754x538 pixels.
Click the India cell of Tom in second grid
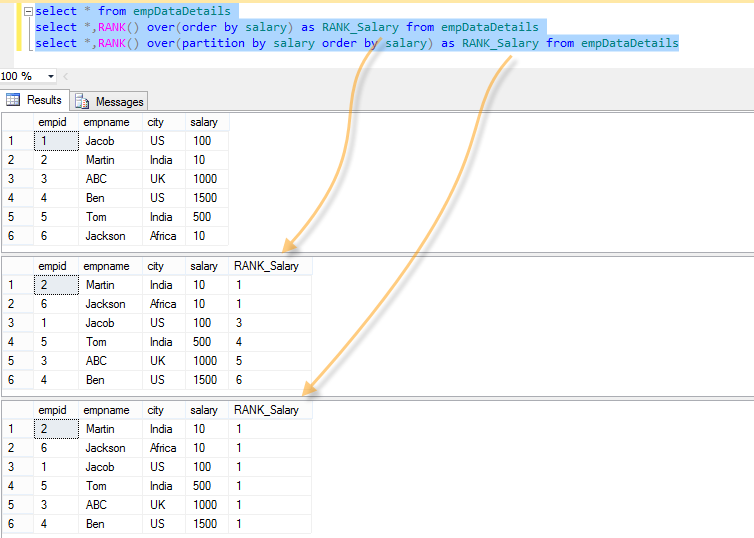pos(163,342)
